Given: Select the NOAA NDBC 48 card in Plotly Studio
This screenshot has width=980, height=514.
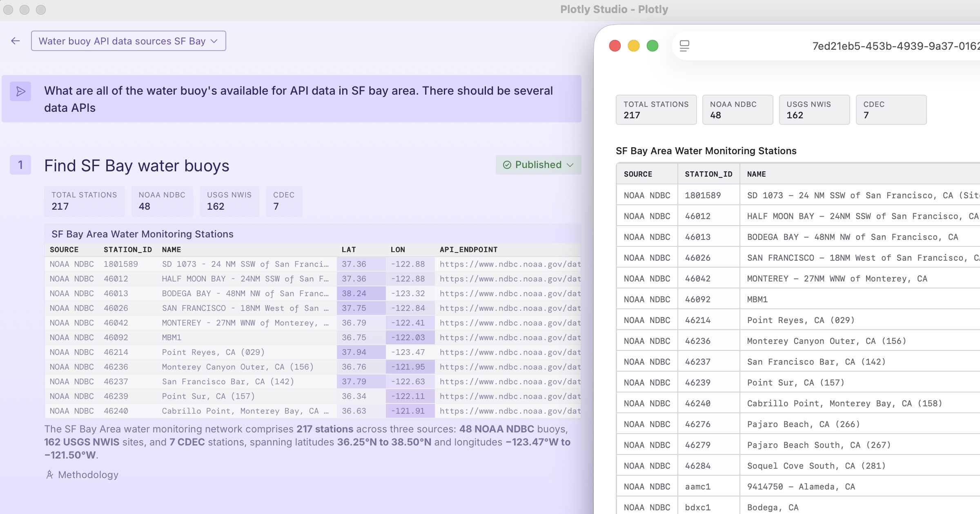Looking at the screenshot, I should [162, 201].
